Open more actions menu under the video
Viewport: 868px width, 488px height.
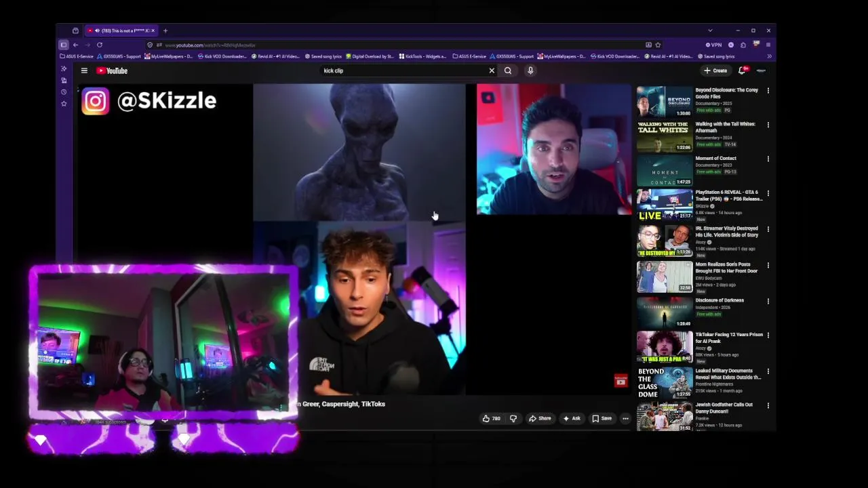(625, 419)
